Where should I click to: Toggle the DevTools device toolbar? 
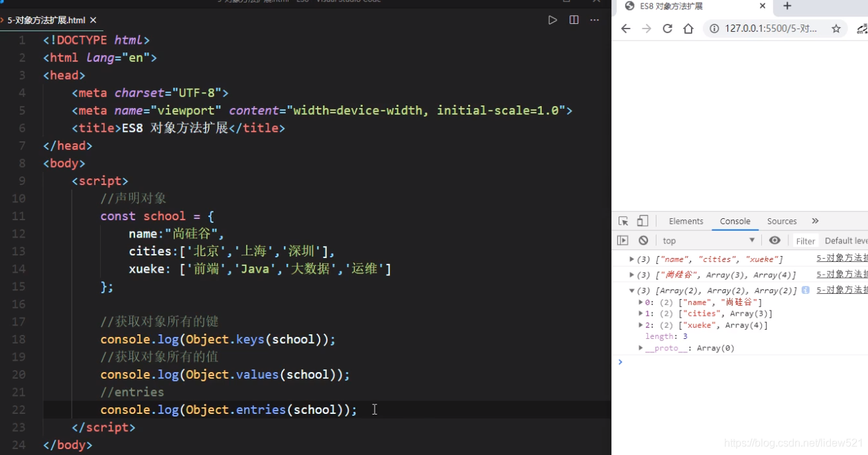tap(643, 221)
